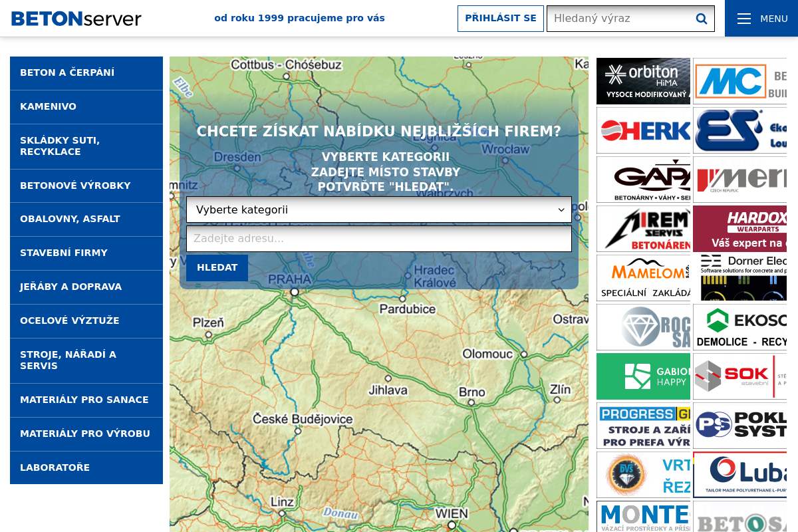
Task: Open the HERK logo banner
Action: (x=643, y=130)
